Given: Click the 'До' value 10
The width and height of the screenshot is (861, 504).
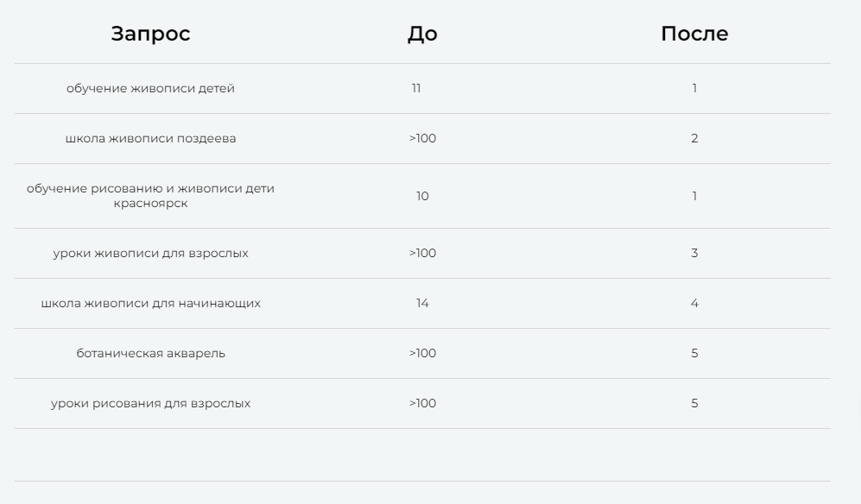Looking at the screenshot, I should pos(422,196).
